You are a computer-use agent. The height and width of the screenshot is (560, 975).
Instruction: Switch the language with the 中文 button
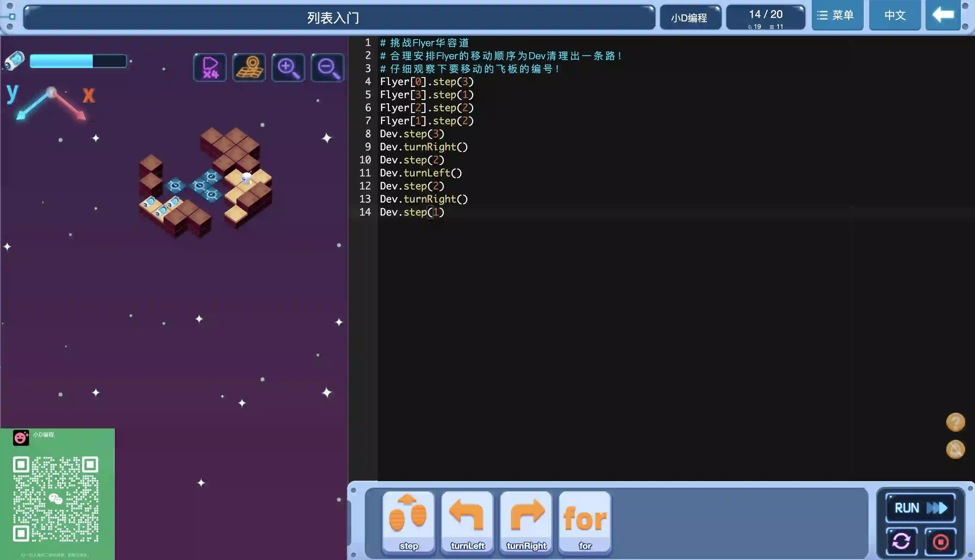coord(894,15)
